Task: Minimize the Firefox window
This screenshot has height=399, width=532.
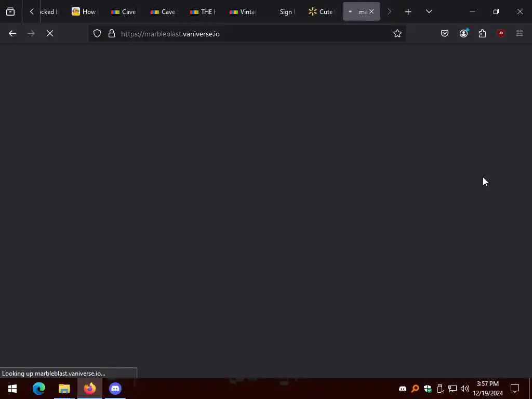Action: [472, 12]
